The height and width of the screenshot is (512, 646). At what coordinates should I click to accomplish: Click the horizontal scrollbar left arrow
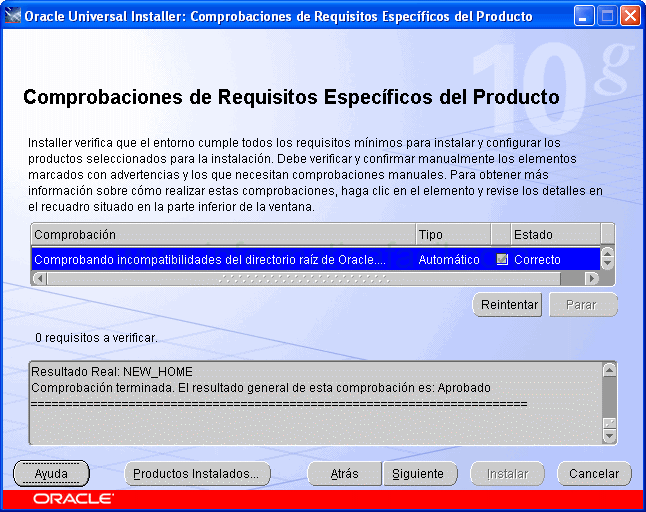point(40,278)
